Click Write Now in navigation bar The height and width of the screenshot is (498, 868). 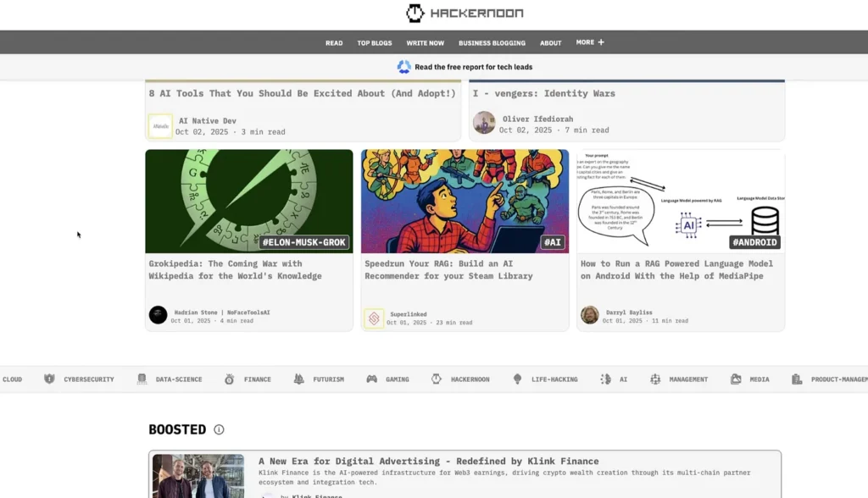coord(425,43)
